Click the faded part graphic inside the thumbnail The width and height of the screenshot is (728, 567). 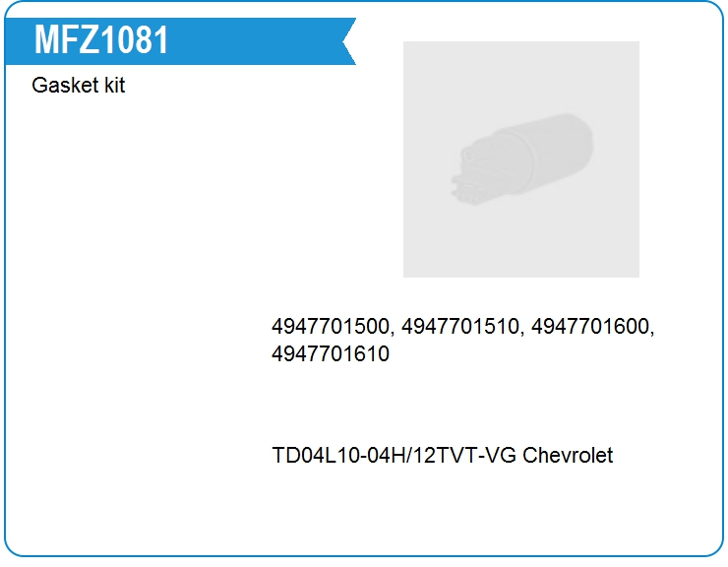click(521, 159)
